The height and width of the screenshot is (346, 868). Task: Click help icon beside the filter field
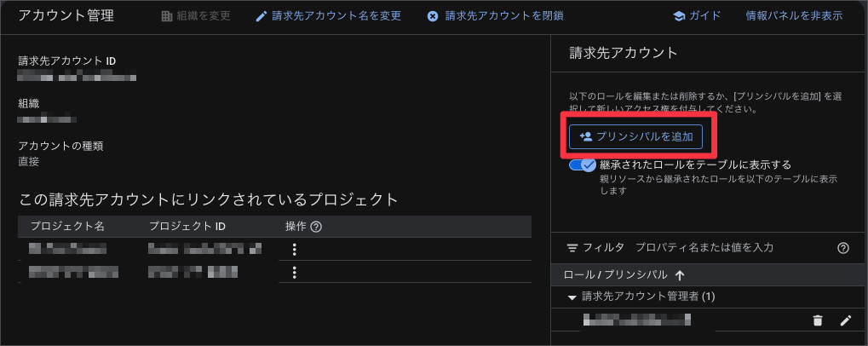click(x=843, y=248)
